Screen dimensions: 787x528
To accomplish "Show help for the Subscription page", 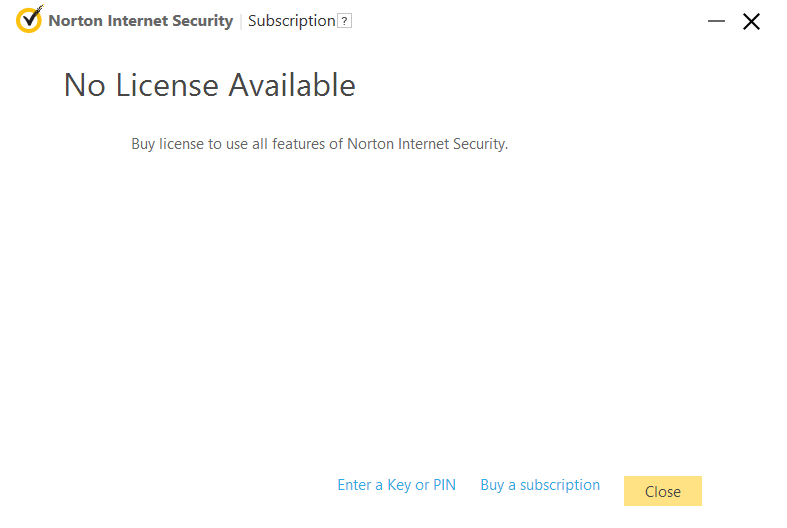I will coord(344,21).
